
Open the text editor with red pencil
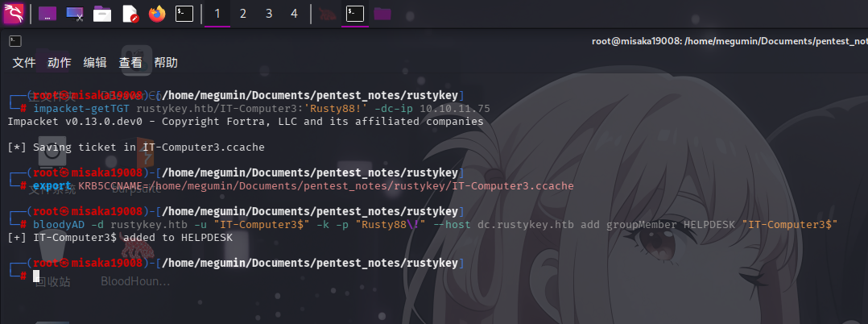[130, 13]
